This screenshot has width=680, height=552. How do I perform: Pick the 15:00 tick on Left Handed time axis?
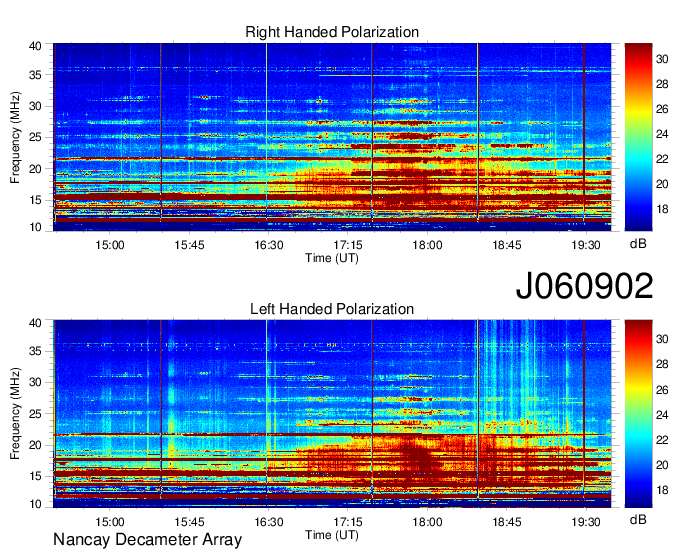click(110, 522)
